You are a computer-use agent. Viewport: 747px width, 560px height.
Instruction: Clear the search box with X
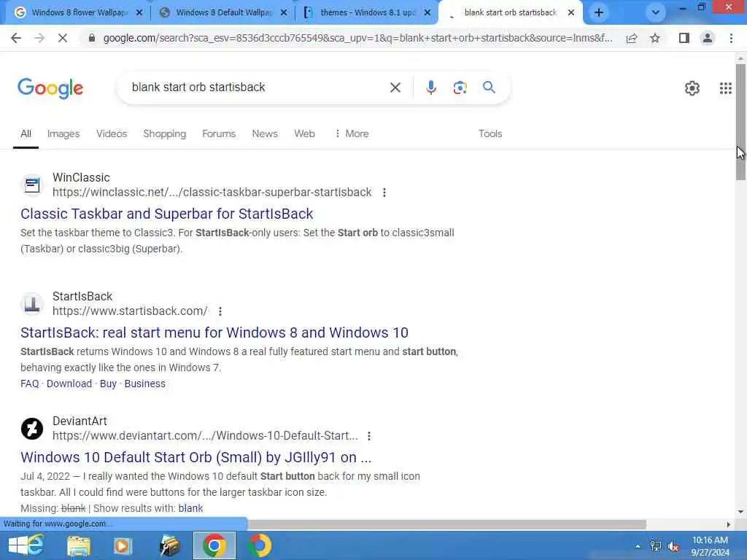pyautogui.click(x=395, y=87)
